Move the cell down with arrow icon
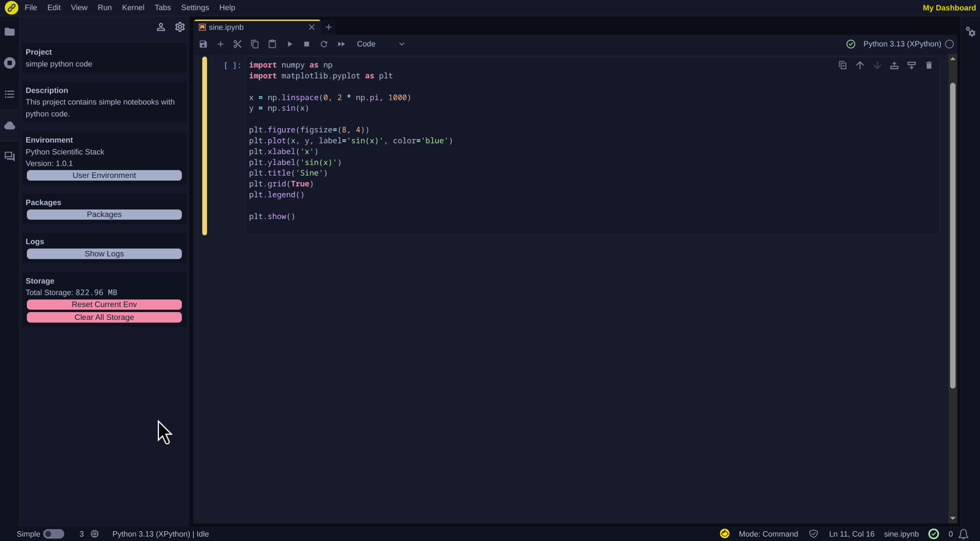 click(x=877, y=65)
